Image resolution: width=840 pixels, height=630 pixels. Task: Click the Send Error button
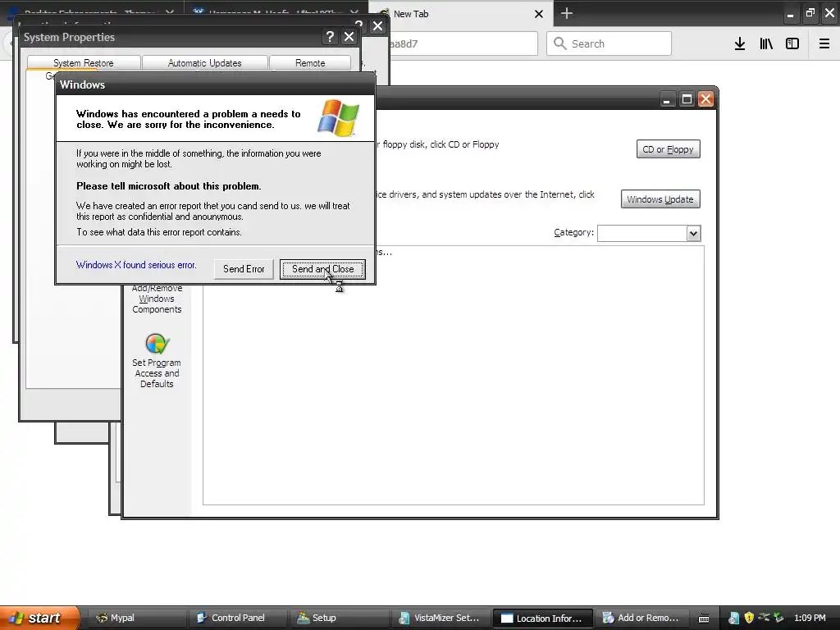(244, 269)
